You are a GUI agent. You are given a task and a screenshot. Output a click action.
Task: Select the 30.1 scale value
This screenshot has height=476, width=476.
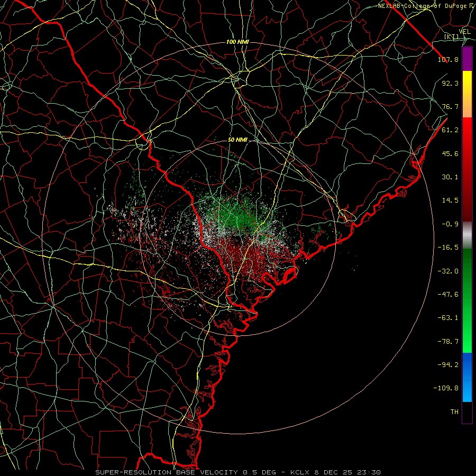coord(450,177)
